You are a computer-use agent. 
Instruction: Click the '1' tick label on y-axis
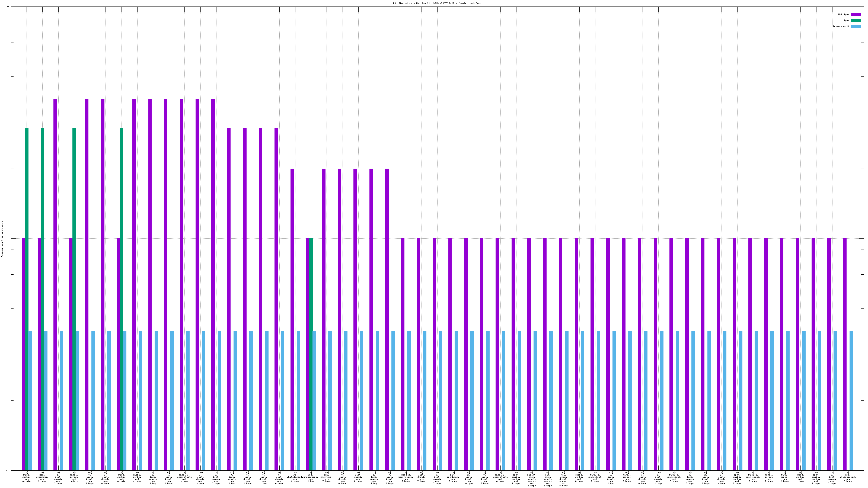pos(9,239)
